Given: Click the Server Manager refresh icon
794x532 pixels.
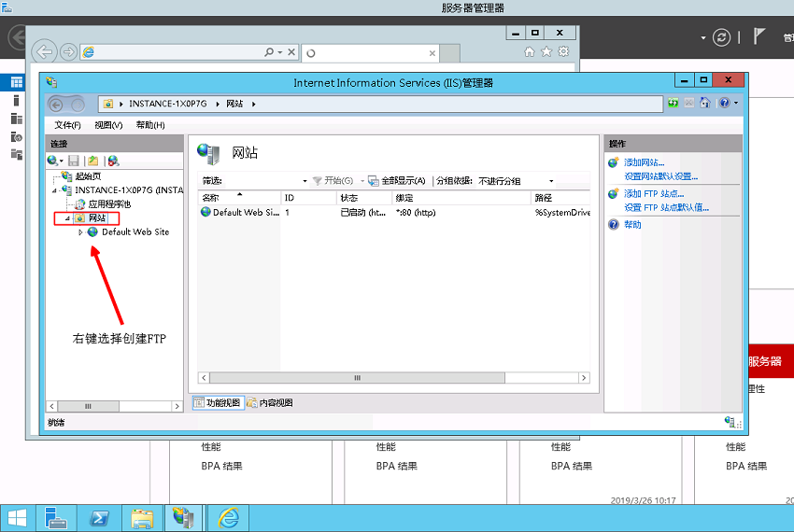Looking at the screenshot, I should point(721,37).
